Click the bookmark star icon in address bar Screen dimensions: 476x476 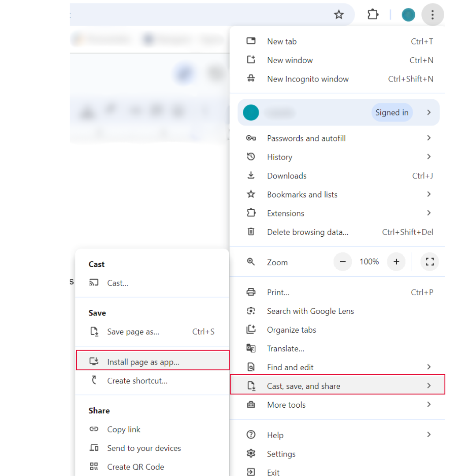pyautogui.click(x=338, y=15)
